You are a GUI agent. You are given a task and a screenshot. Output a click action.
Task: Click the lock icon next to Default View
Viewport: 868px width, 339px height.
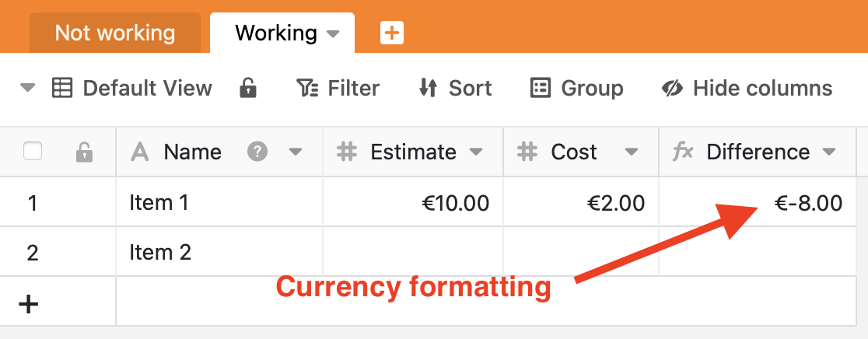248,89
